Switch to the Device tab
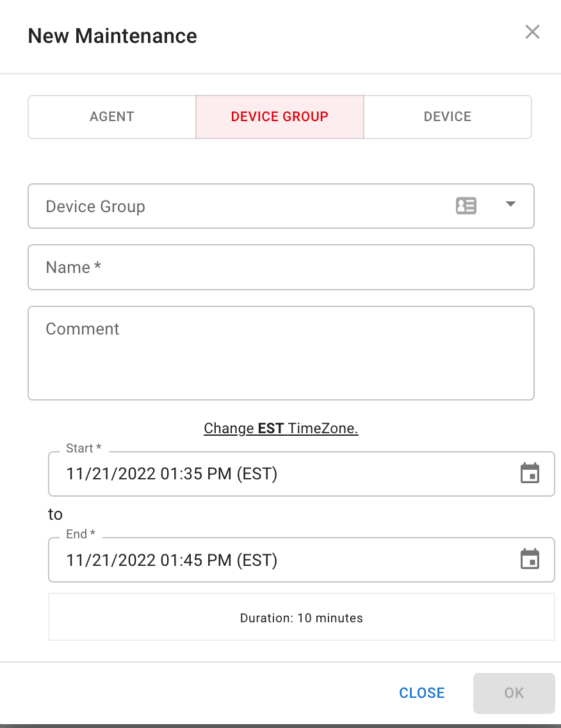 tap(447, 117)
